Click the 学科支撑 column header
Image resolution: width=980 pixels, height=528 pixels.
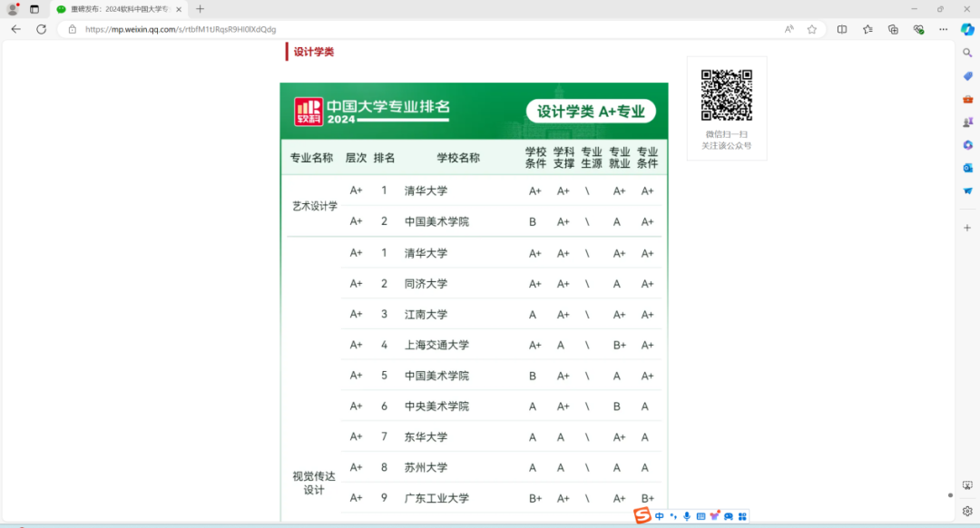pos(563,158)
